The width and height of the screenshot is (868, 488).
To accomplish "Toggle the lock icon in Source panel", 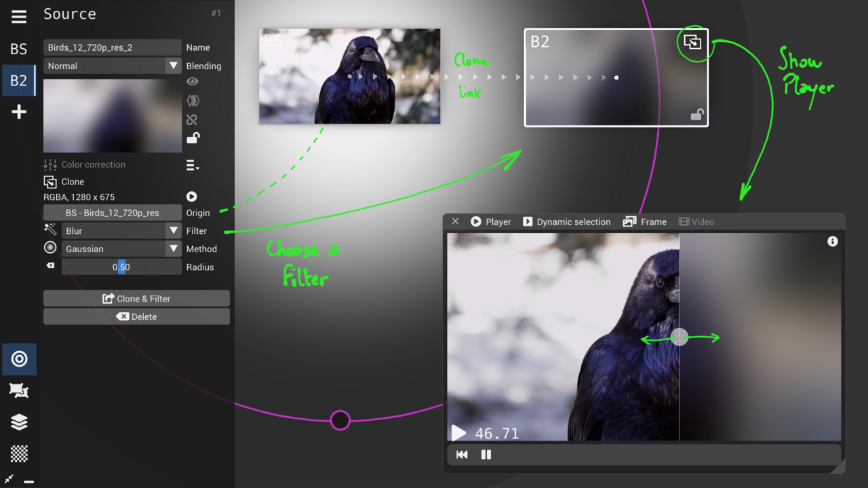I will coord(193,138).
